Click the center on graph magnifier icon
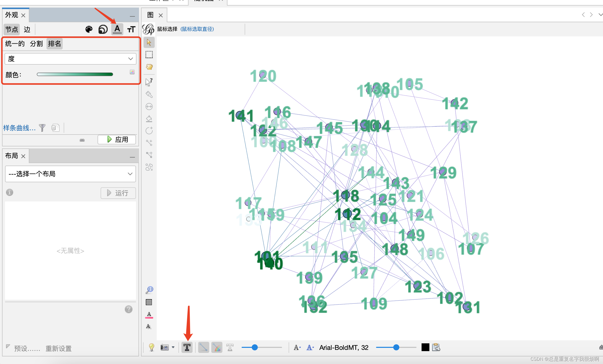This screenshot has height=364, width=603. point(149,290)
